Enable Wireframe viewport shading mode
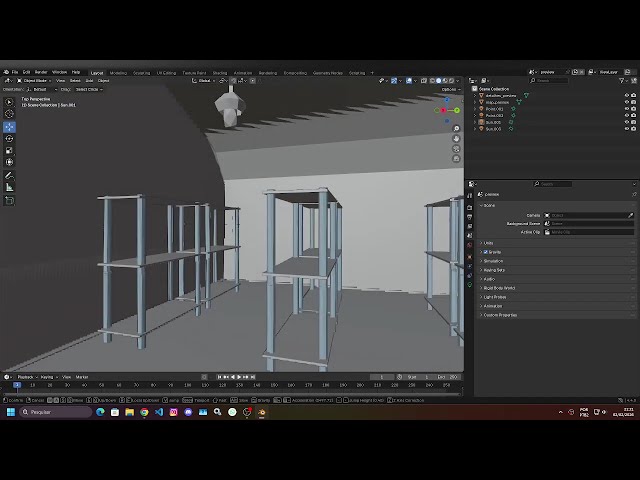Viewport: 640px width, 480px height. pos(432,81)
